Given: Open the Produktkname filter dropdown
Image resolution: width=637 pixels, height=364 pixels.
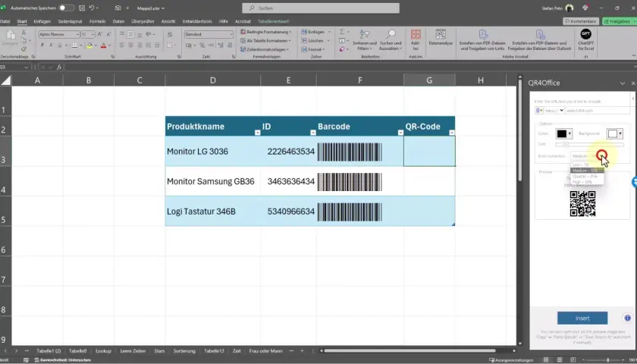Looking at the screenshot, I should (x=257, y=133).
